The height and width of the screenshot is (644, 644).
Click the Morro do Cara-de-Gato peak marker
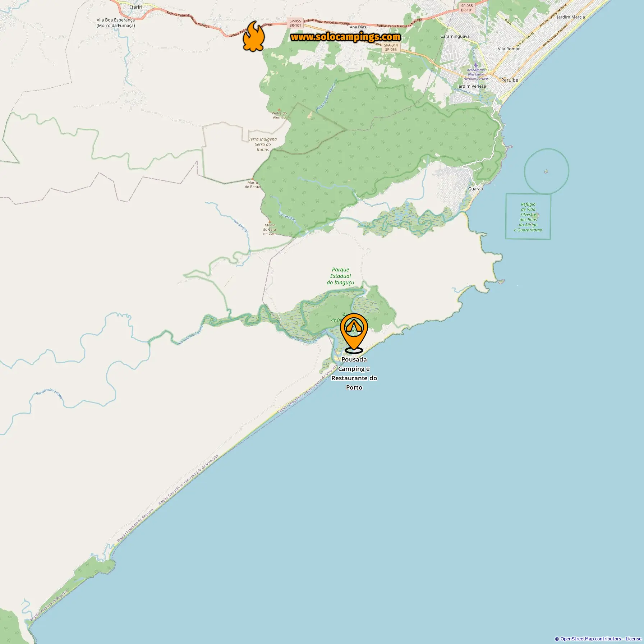point(270,221)
